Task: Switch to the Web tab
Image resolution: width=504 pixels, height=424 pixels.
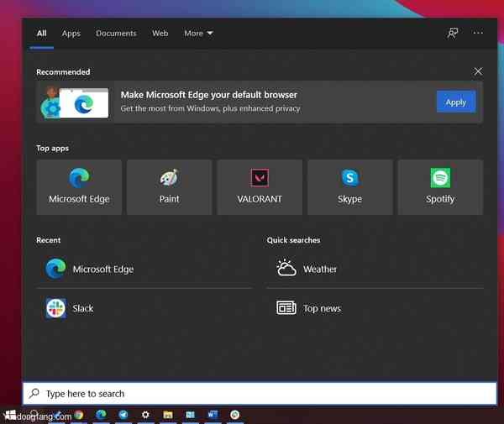Action: coord(160,33)
